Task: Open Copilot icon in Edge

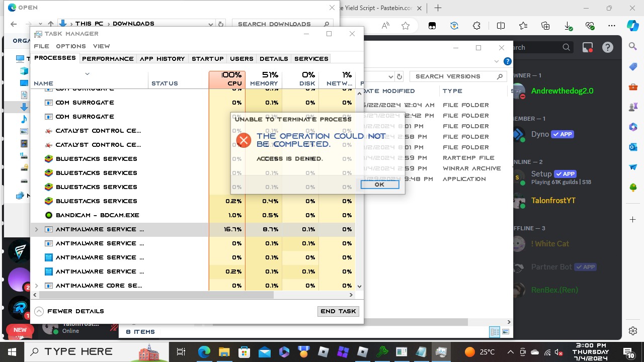Action: [x=633, y=26]
